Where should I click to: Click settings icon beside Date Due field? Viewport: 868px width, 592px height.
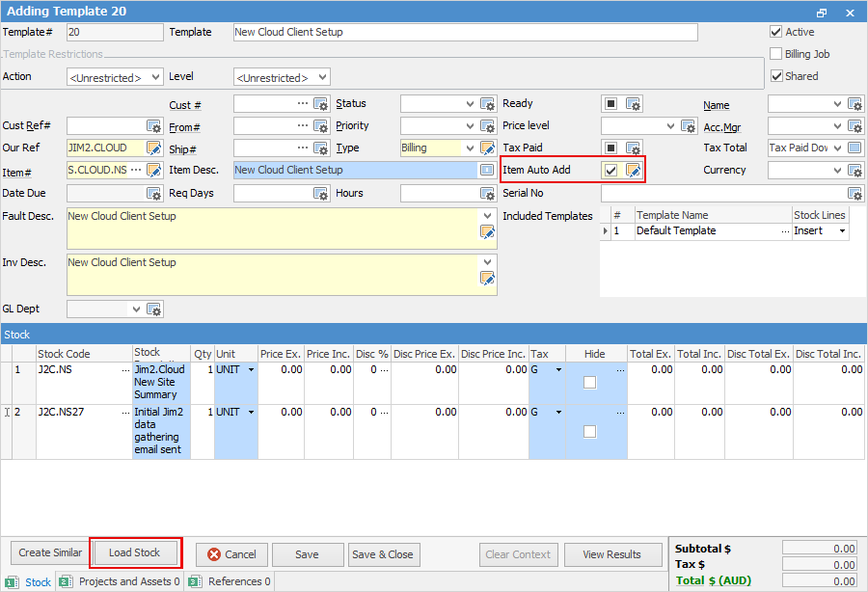pyautogui.click(x=154, y=193)
